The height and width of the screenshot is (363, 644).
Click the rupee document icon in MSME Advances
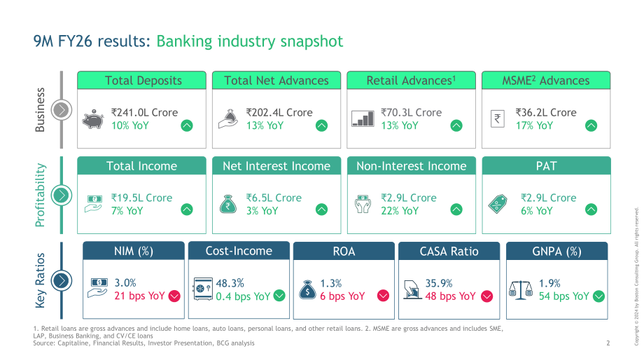498,119
